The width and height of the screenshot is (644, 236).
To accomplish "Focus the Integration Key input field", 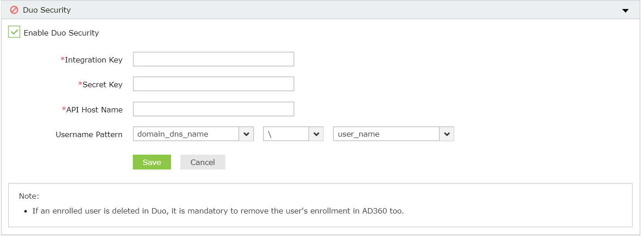I will tap(213, 59).
